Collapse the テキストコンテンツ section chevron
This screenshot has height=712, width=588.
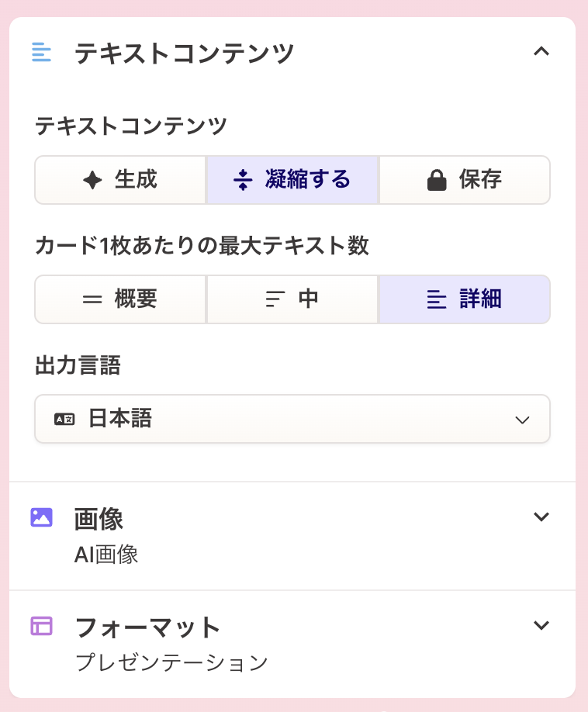click(x=541, y=52)
